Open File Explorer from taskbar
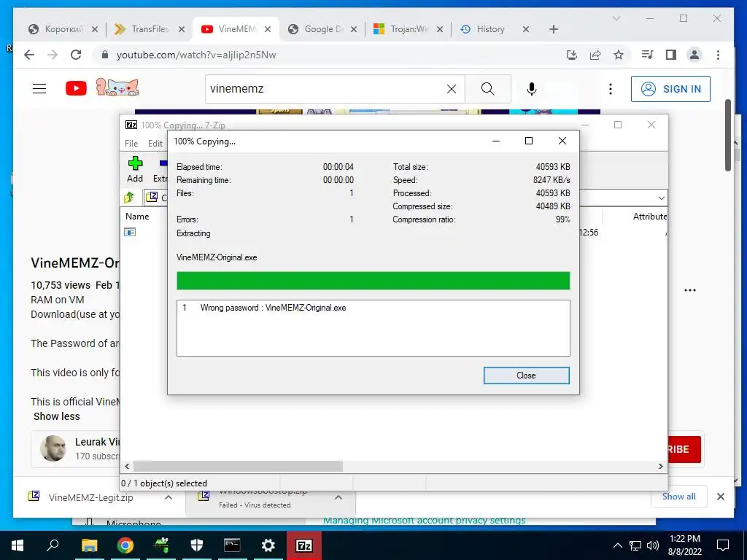 (89, 545)
